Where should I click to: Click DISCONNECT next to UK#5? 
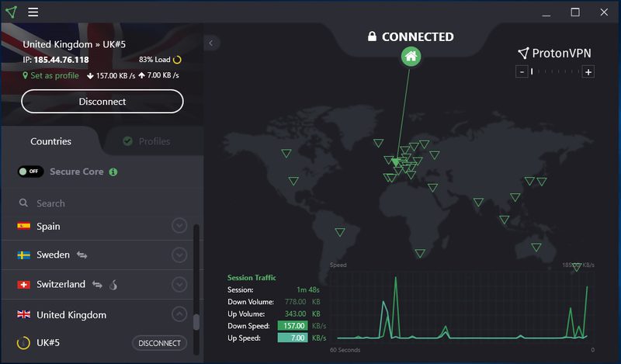(x=159, y=343)
